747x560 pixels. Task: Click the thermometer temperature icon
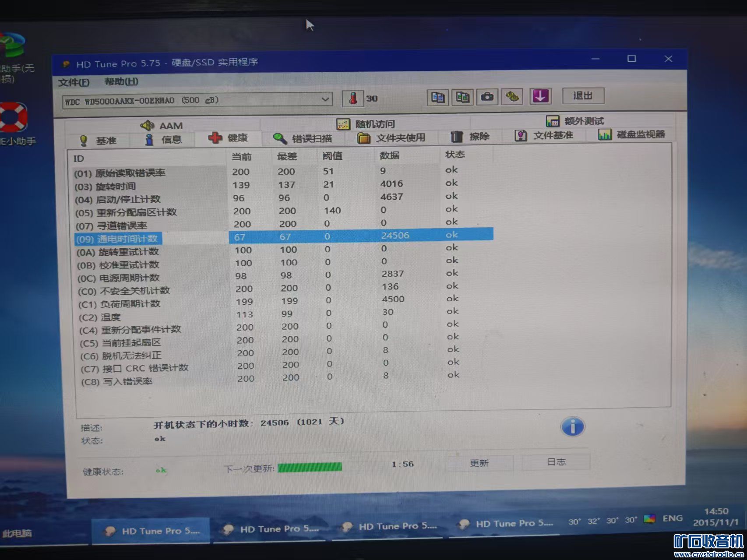point(353,98)
